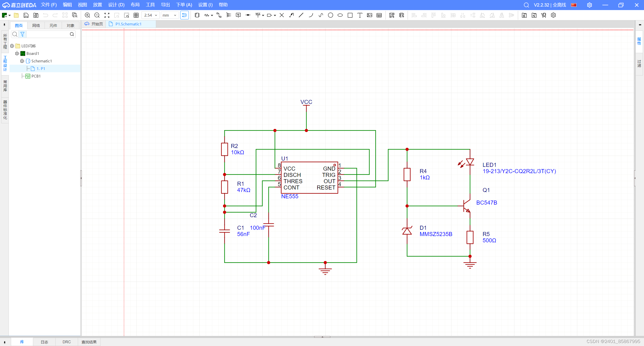Image resolution: width=644 pixels, height=346 pixels.
Task: Toggle the grid display button
Action: (x=136, y=15)
